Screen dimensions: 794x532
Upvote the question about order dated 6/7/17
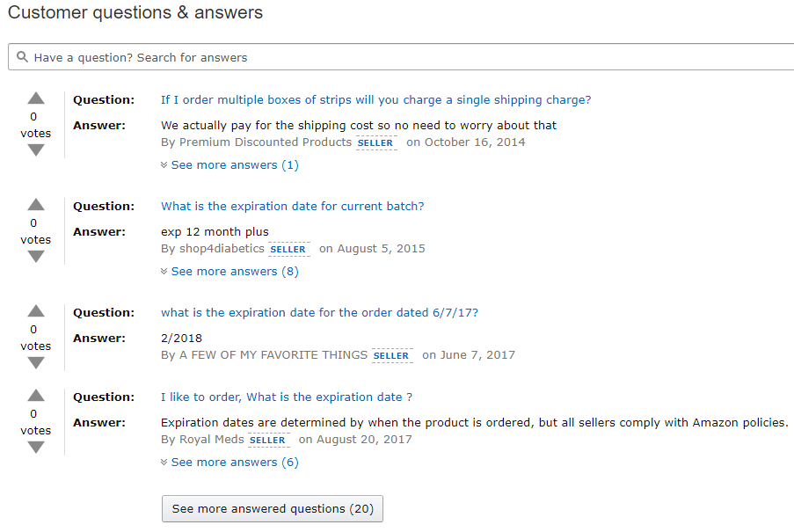[35, 311]
